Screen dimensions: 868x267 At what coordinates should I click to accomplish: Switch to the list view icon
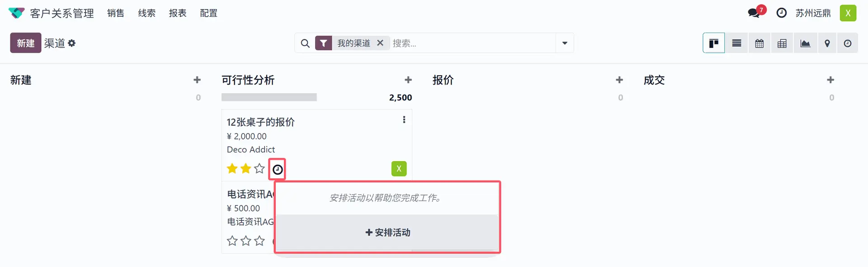coord(736,43)
